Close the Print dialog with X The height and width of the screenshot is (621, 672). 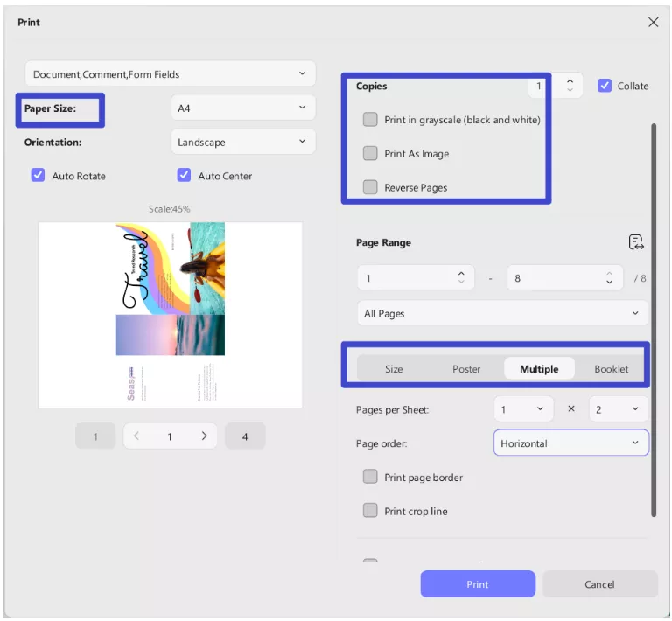[653, 22]
